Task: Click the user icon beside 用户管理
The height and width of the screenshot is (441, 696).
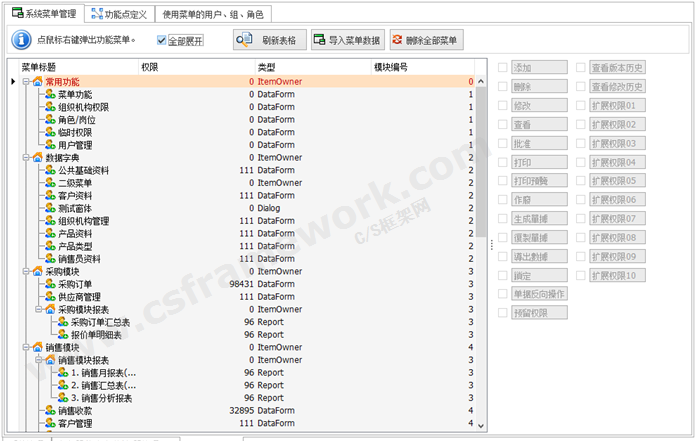Action: click(50, 145)
